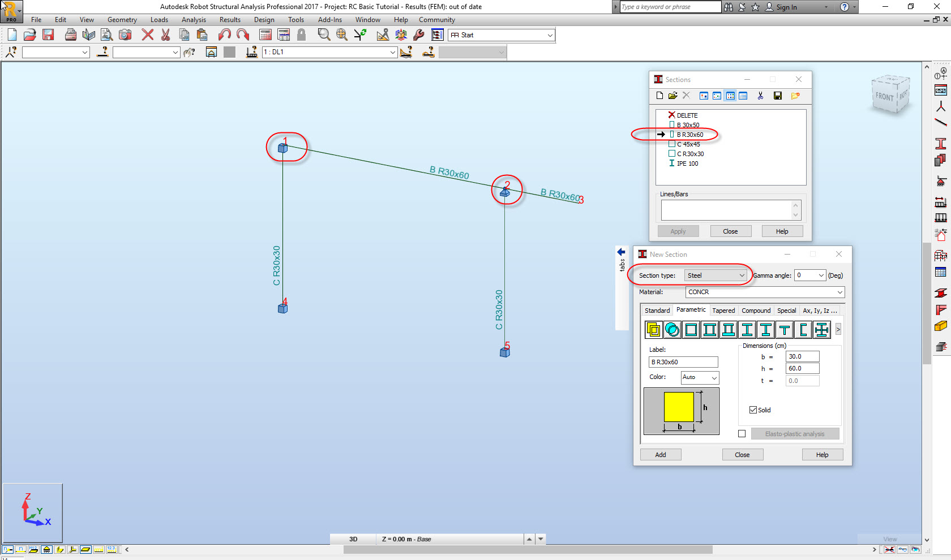
Task: Save the section list using the diskette icon
Action: tap(777, 96)
